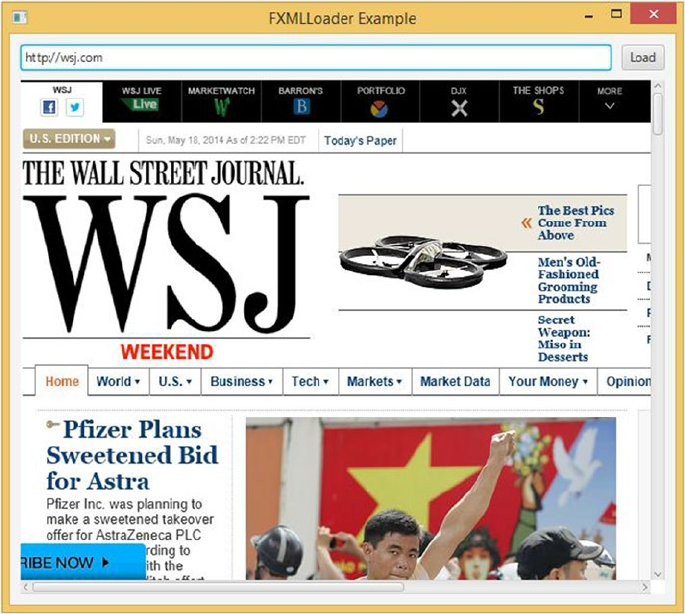Image resolution: width=685 pixels, height=614 pixels.
Task: Click the scroll-down arrow of the vertical scrollbar
Action: coord(658,574)
